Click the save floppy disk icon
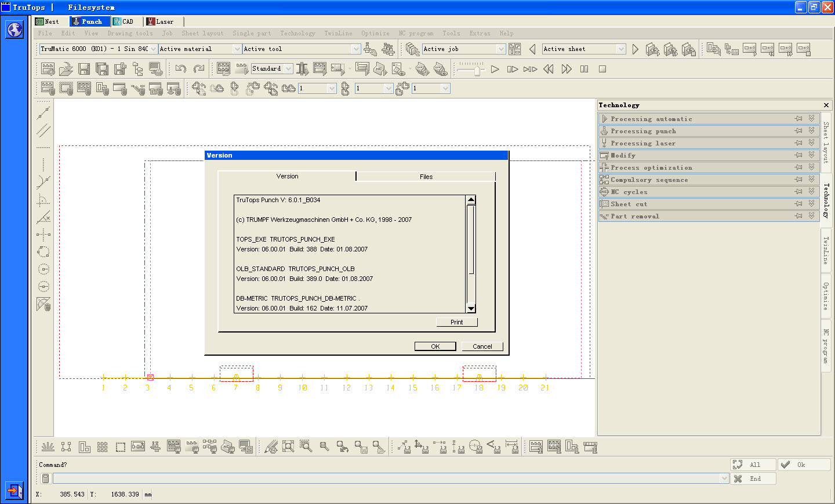The width and height of the screenshot is (835, 504). tap(84, 69)
